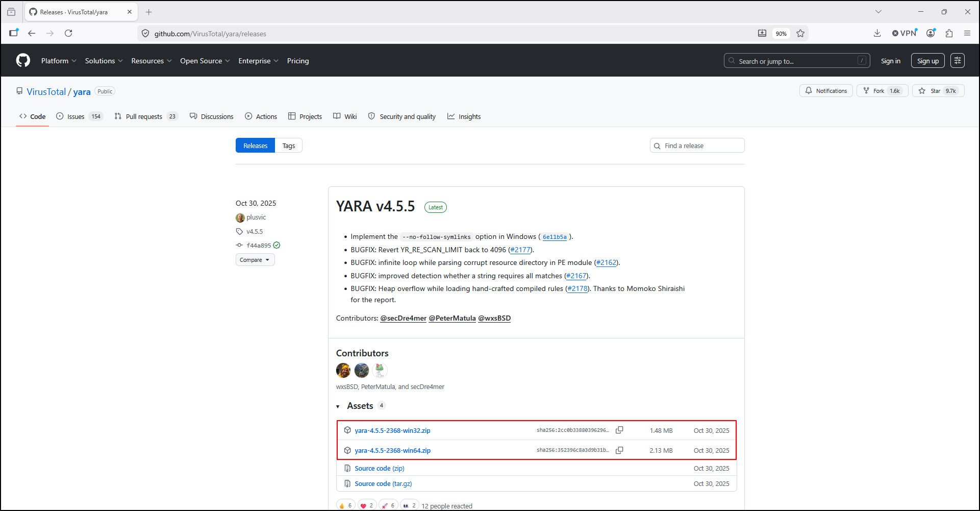
Task: Click the Find a release field
Action: click(697, 145)
